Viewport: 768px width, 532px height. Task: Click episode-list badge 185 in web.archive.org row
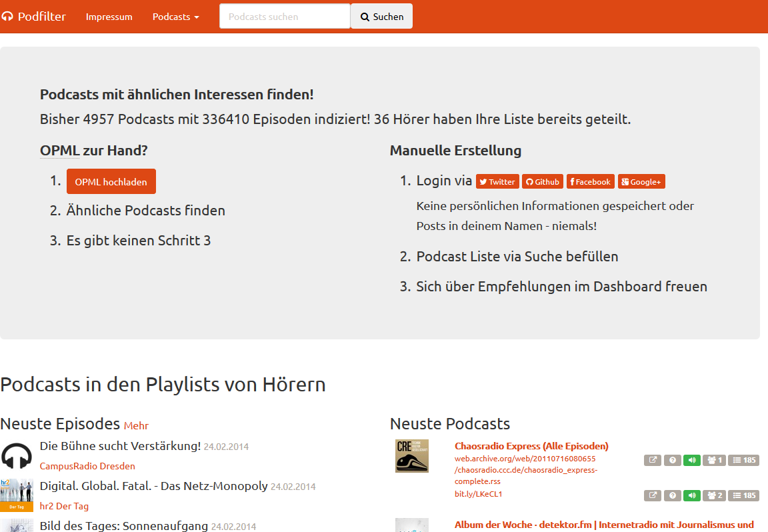tap(743, 460)
